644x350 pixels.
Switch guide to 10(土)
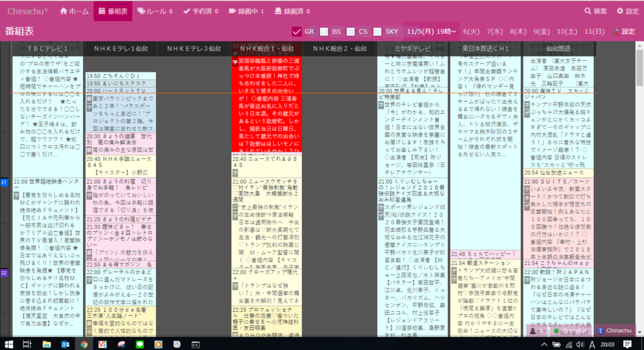(x=567, y=31)
